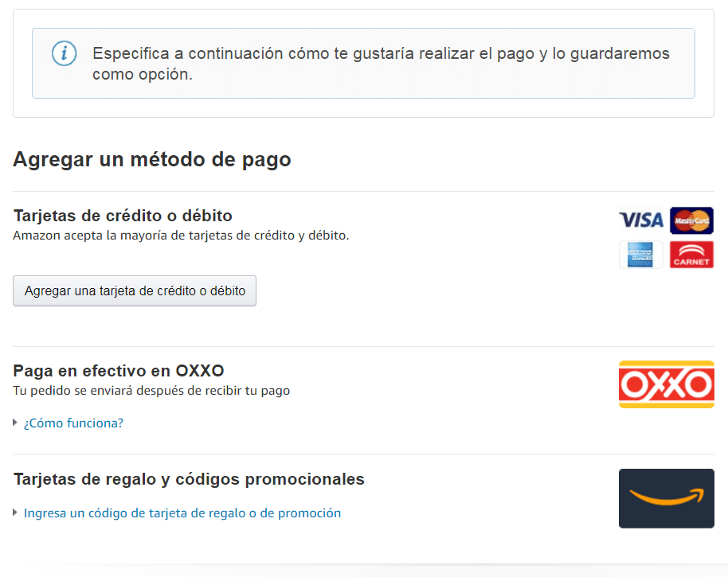Click the VISA card logo

[x=641, y=220]
